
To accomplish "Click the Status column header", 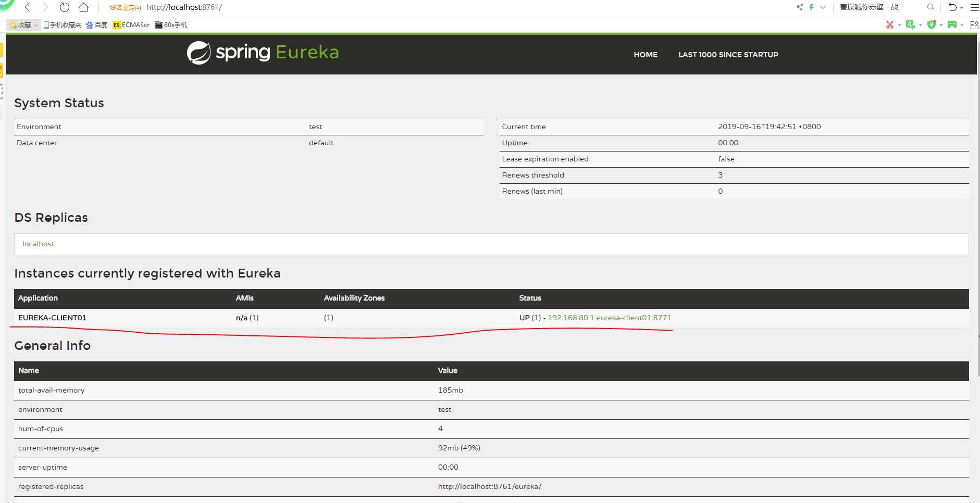I will click(530, 298).
